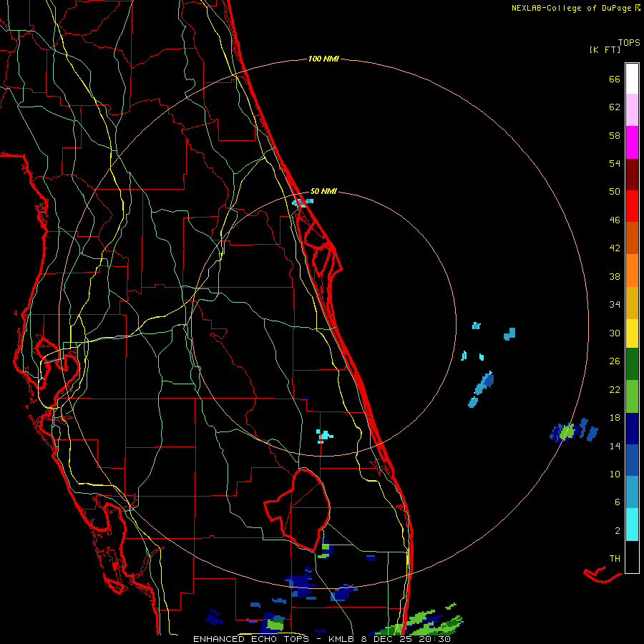
Task: Click the 50 NMI range ring label
Action: point(323,191)
